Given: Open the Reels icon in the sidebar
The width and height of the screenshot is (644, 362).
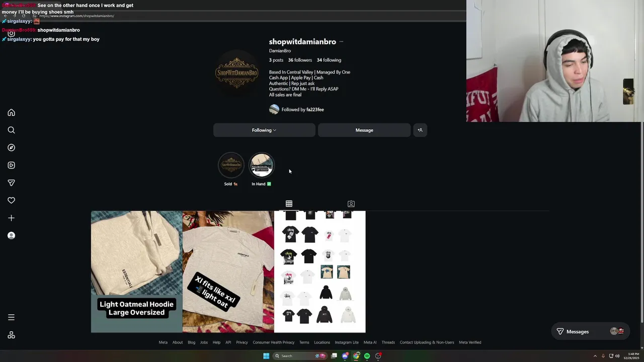Looking at the screenshot, I should pos(11,165).
